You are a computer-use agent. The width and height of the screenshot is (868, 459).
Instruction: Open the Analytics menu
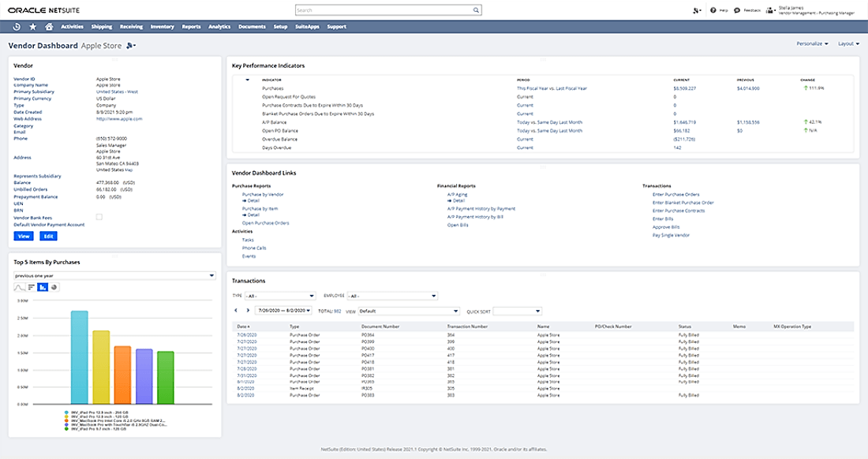click(x=219, y=26)
